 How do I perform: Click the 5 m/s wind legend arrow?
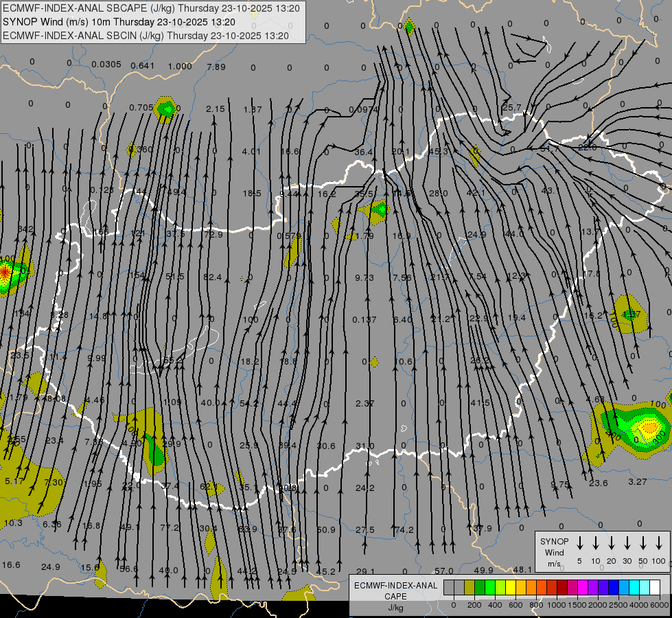[579, 543]
